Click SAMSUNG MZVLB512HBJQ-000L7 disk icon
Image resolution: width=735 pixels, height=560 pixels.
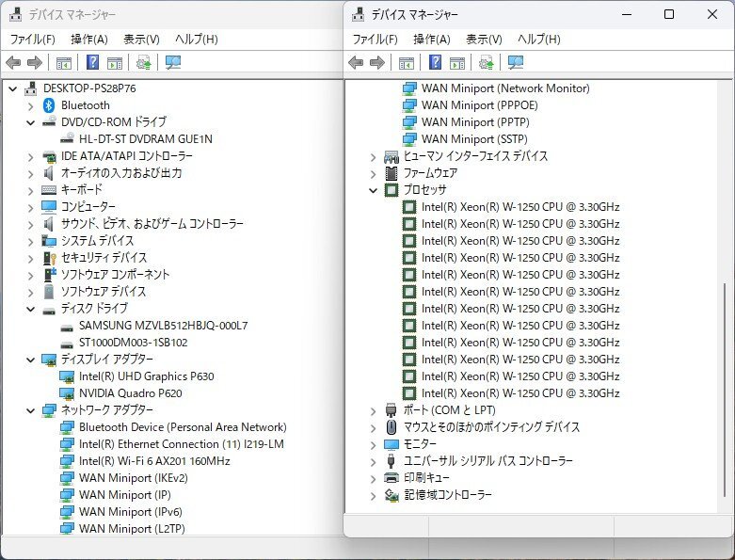[67, 328]
